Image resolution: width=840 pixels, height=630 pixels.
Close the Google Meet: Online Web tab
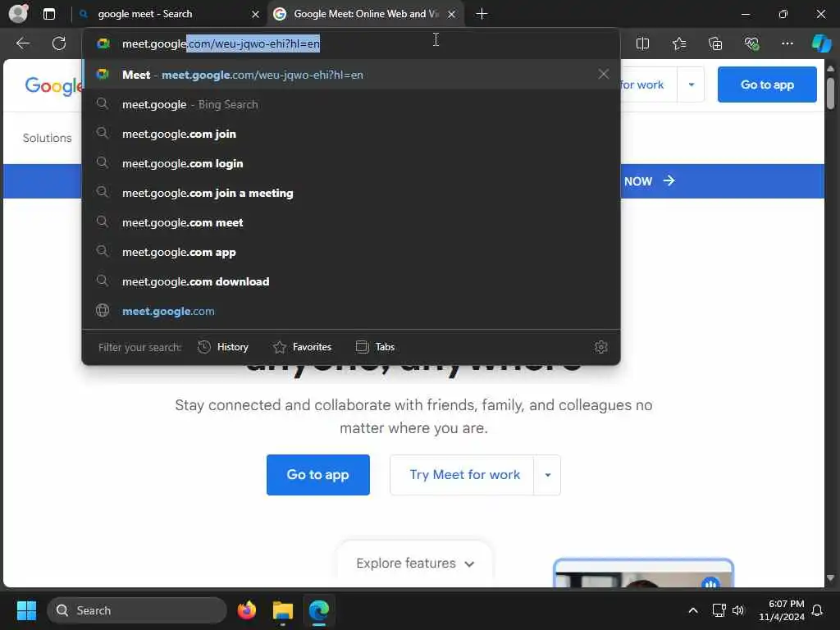[x=452, y=14]
